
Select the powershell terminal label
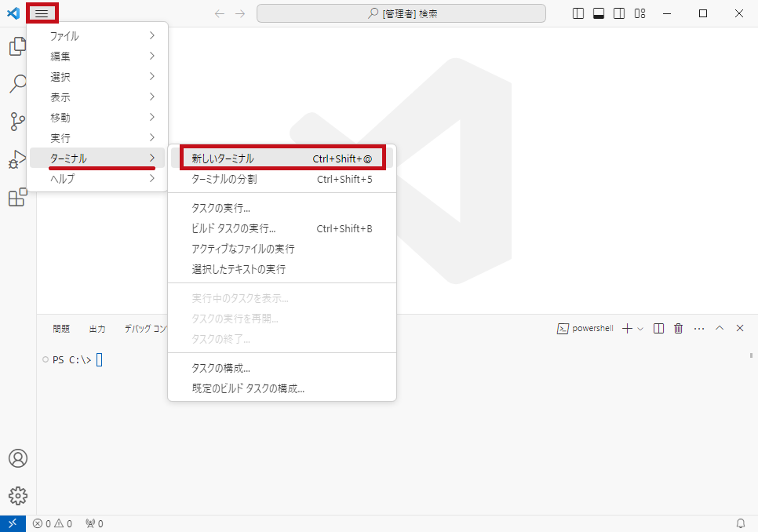pyautogui.click(x=585, y=329)
